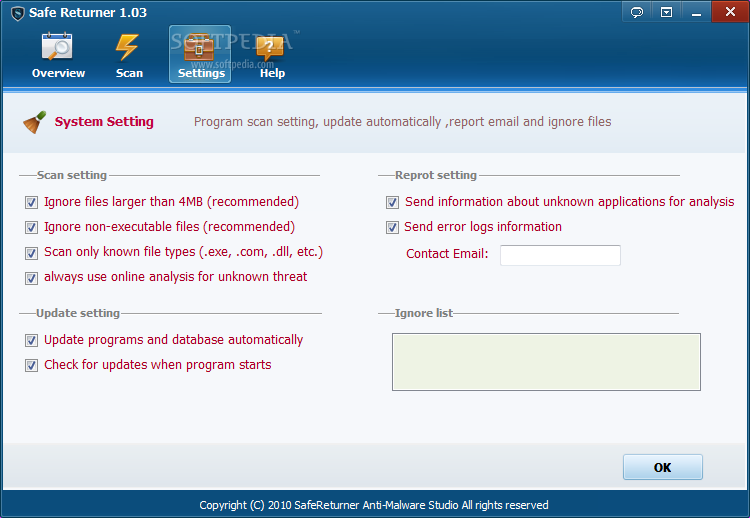Toggle Send error logs information checkbox
This screenshot has width=750, height=518.
point(392,227)
